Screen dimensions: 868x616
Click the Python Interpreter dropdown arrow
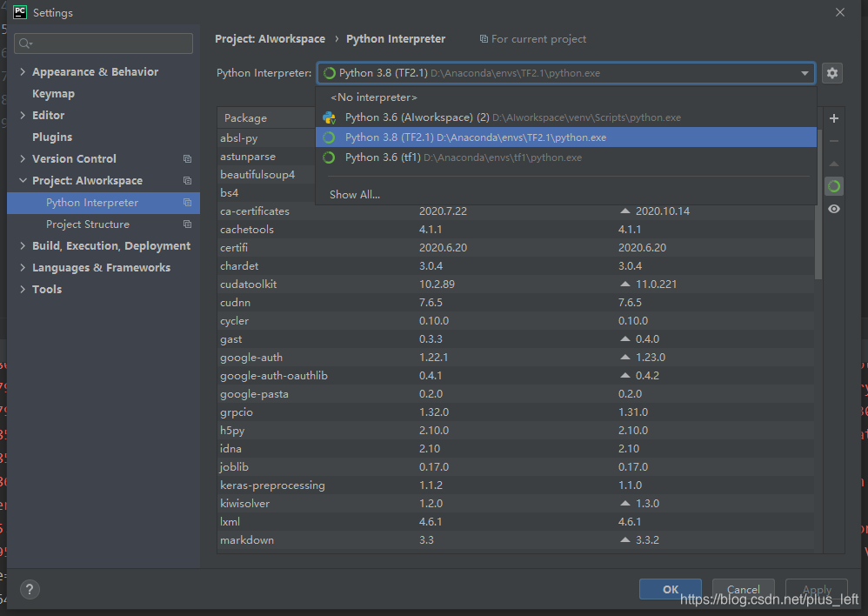point(805,73)
